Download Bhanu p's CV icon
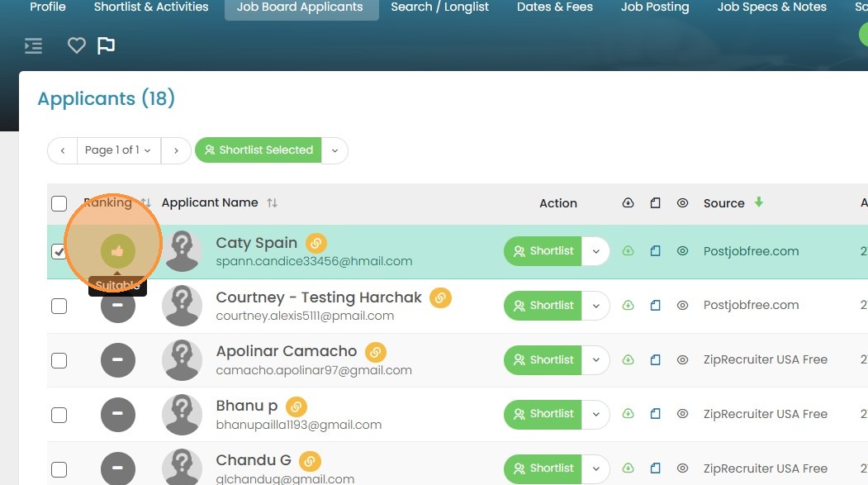 pos(628,414)
